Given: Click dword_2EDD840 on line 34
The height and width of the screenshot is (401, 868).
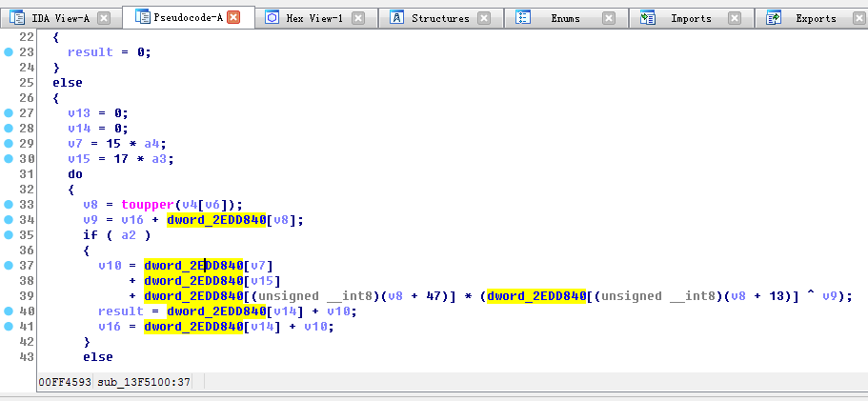Looking at the screenshot, I should click(x=216, y=220).
